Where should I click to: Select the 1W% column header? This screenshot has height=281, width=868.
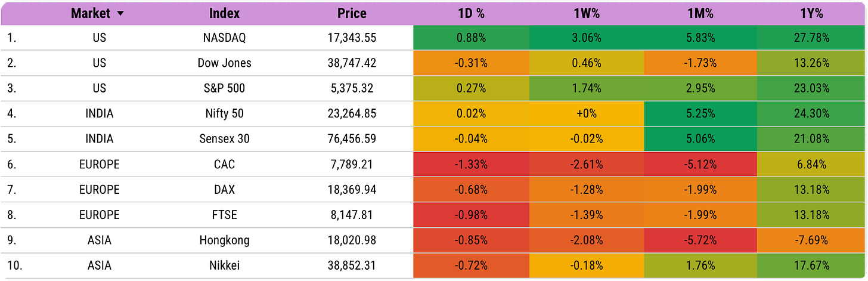(587, 13)
